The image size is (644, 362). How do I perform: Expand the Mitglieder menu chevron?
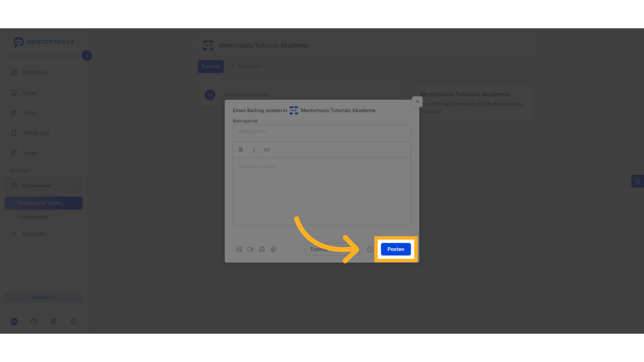click(x=74, y=234)
